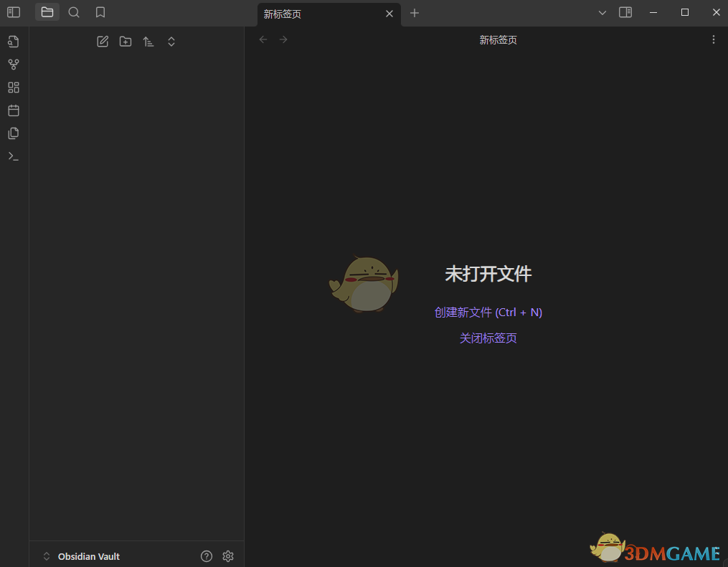Open graph view from left ribbon
The image size is (728, 567).
click(14, 65)
